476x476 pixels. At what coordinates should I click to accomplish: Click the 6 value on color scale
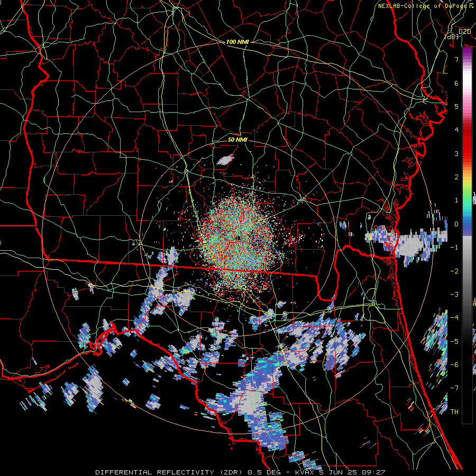(x=456, y=83)
